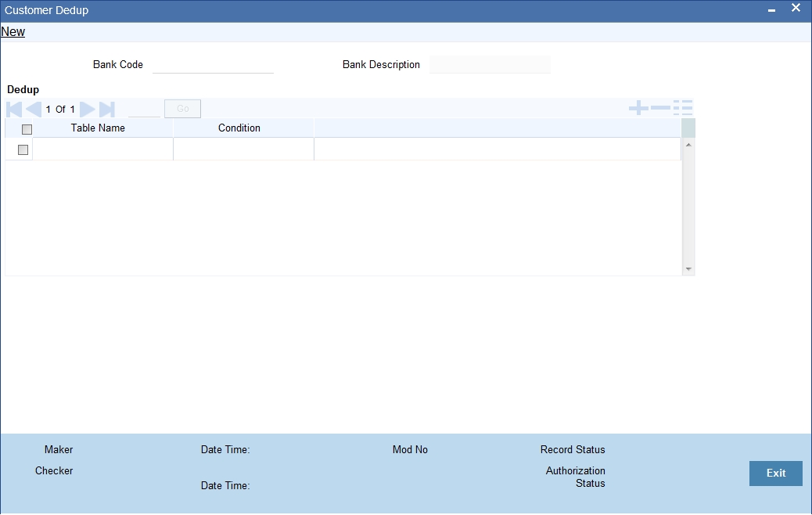Click the Dedup section heading
The height and width of the screenshot is (515, 812).
23,90
